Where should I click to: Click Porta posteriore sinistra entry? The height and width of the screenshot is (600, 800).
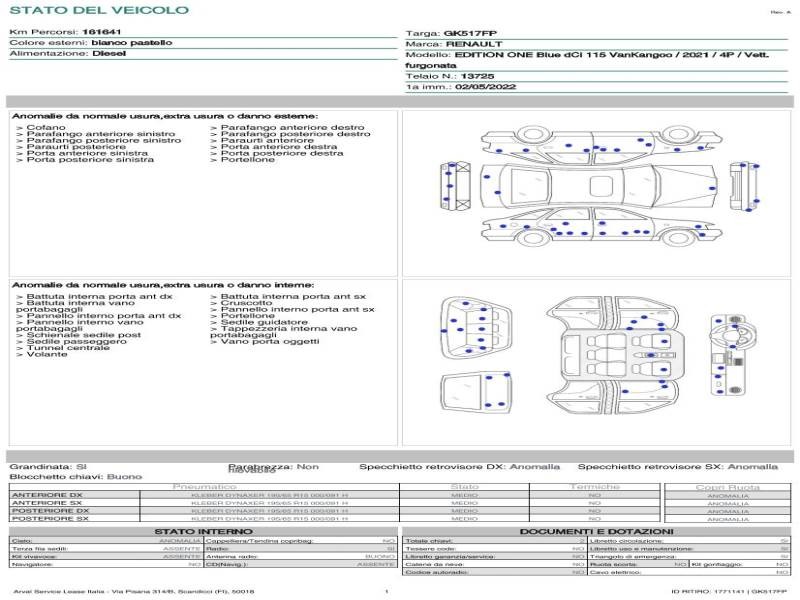85,159
